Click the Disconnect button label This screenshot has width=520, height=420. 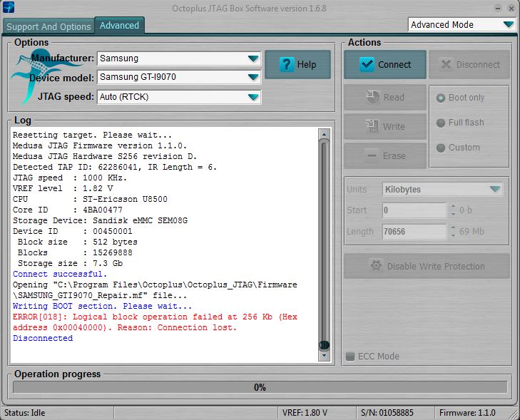[x=478, y=64]
